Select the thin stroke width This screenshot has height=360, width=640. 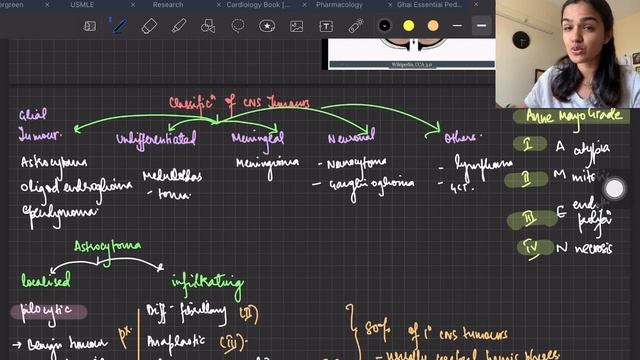click(x=457, y=26)
